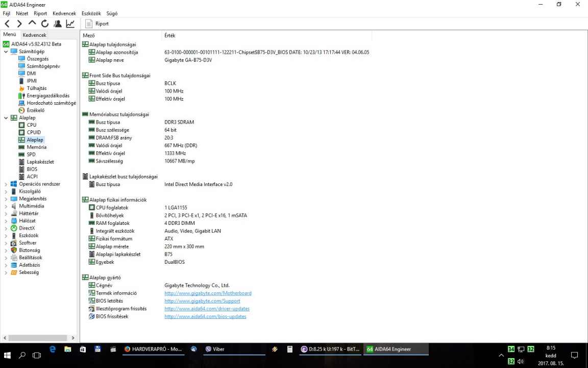Go back with the Back arrow toolbar icon
This screenshot has width=588, height=368.
(x=7, y=24)
